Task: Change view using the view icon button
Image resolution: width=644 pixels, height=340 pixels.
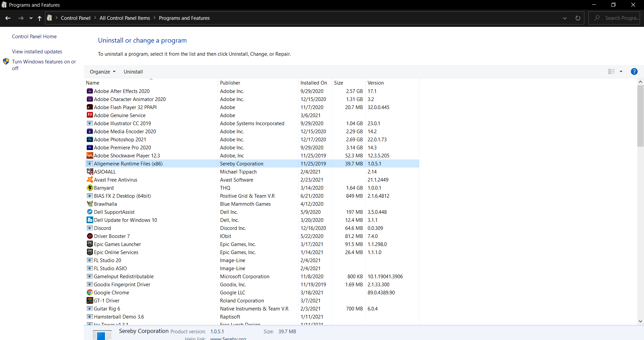Action: pyautogui.click(x=611, y=71)
